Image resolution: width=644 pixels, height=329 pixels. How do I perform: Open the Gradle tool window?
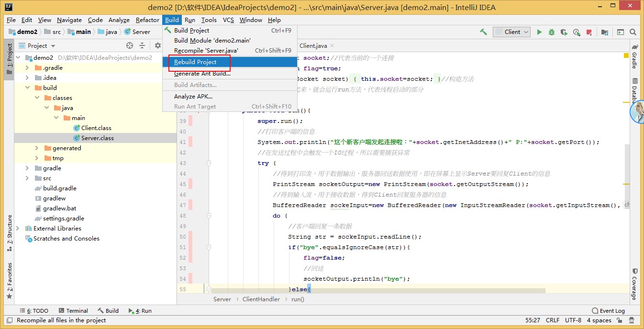coord(634,56)
